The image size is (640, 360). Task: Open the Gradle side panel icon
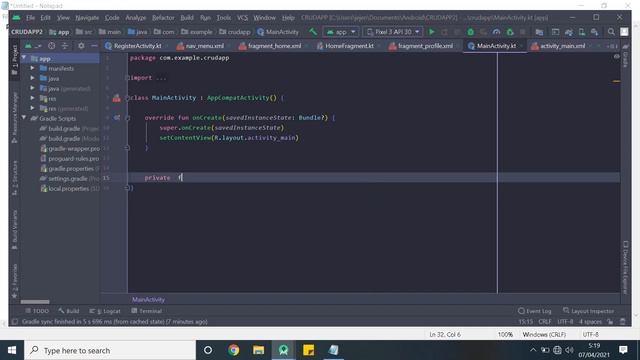coord(625,57)
